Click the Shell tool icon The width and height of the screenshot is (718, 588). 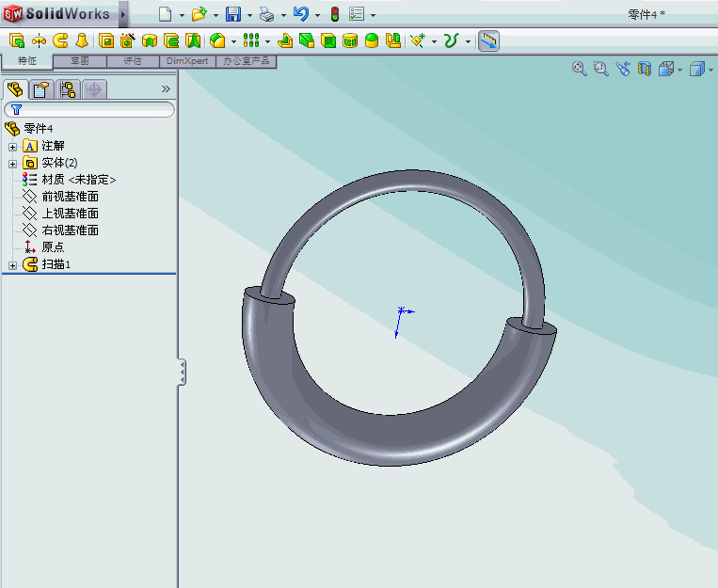(328, 40)
